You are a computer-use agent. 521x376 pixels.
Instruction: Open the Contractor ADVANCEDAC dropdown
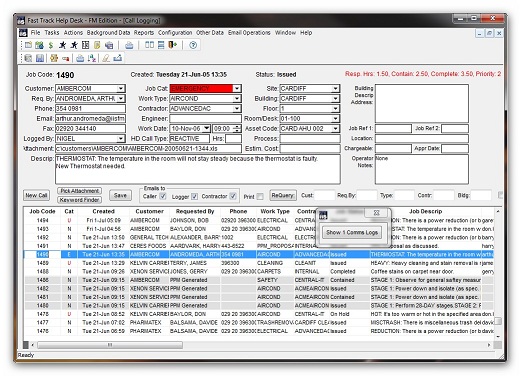[x=237, y=108]
